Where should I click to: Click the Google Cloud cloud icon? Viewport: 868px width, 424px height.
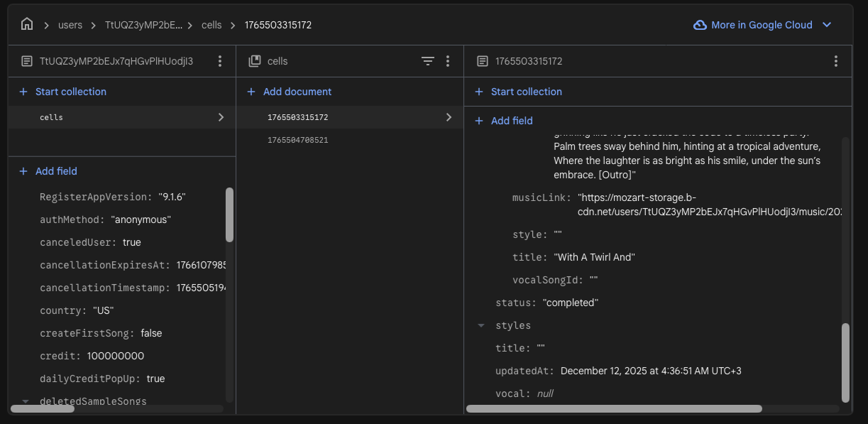700,25
